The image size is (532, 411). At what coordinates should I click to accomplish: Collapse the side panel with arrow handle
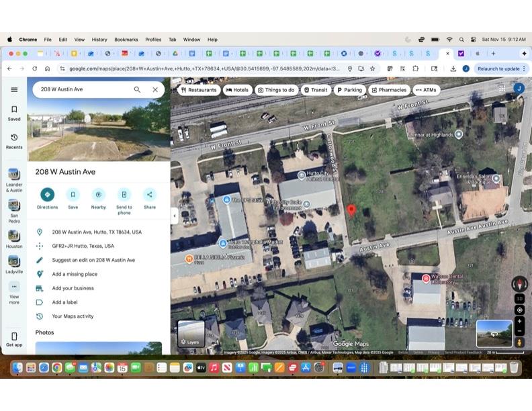(x=175, y=216)
